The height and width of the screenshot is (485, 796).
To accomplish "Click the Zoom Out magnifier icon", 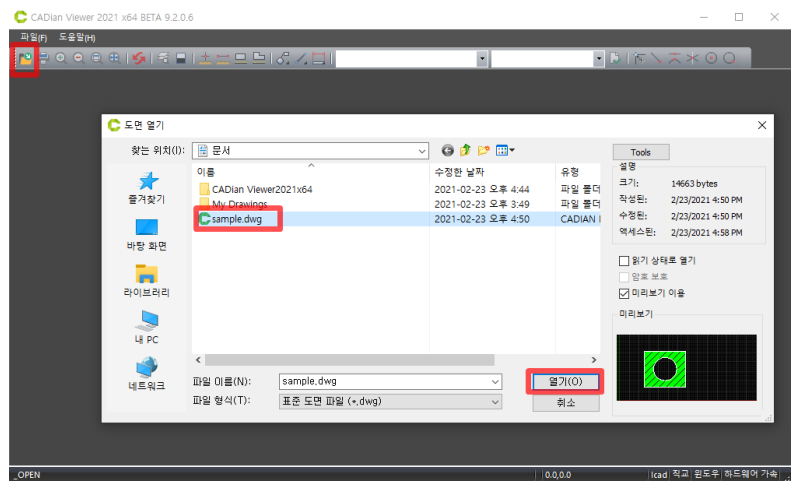I will 79,58.
